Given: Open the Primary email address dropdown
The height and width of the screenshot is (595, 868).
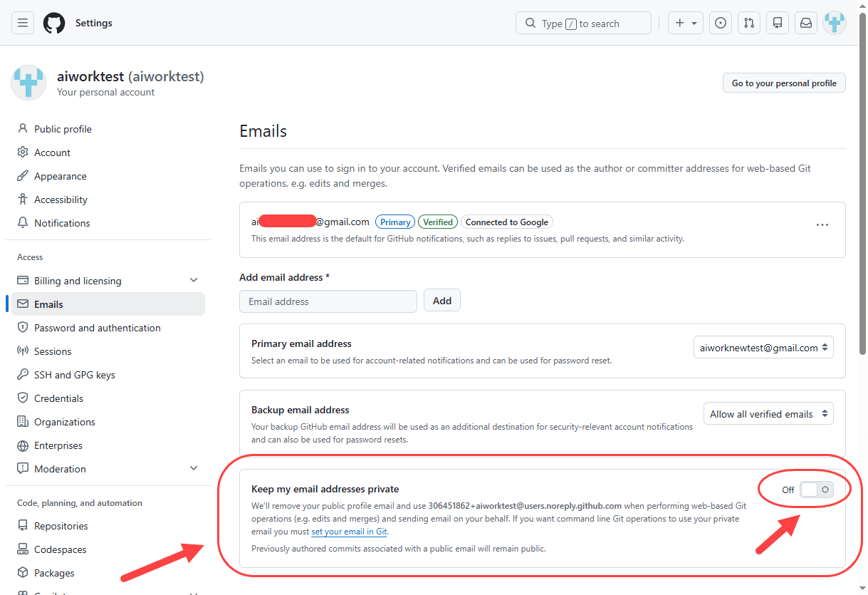Looking at the screenshot, I should tap(763, 348).
